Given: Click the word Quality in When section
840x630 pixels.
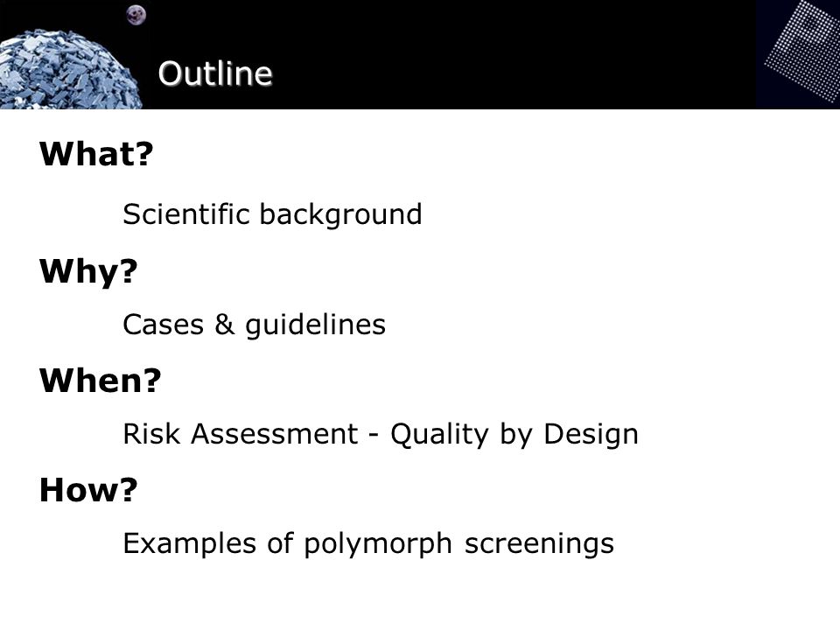Looking at the screenshot, I should [x=439, y=435].
